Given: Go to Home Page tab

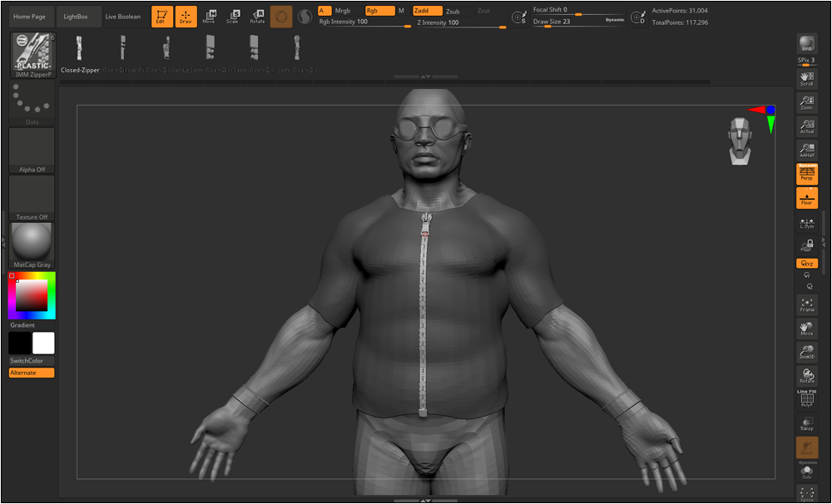Looking at the screenshot, I should point(30,17).
